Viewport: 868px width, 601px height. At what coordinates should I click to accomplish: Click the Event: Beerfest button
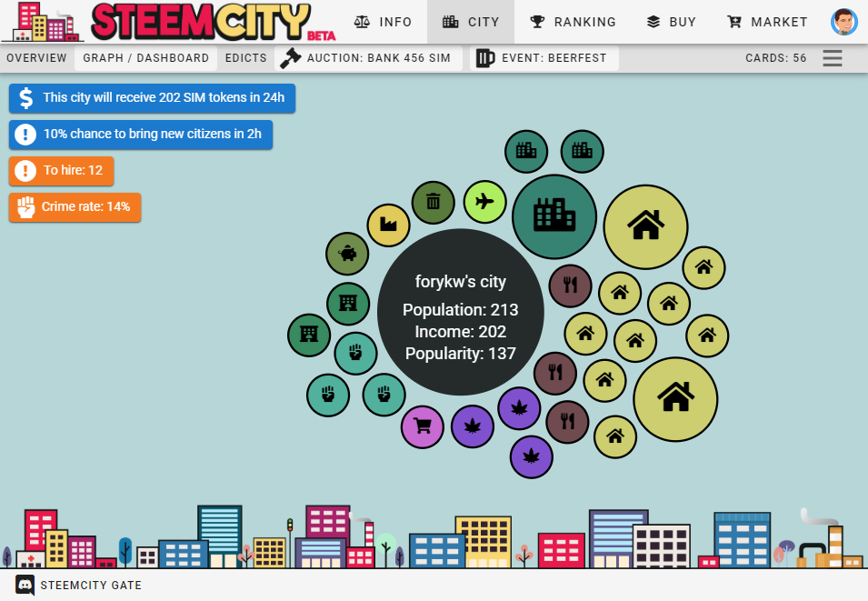pos(544,58)
